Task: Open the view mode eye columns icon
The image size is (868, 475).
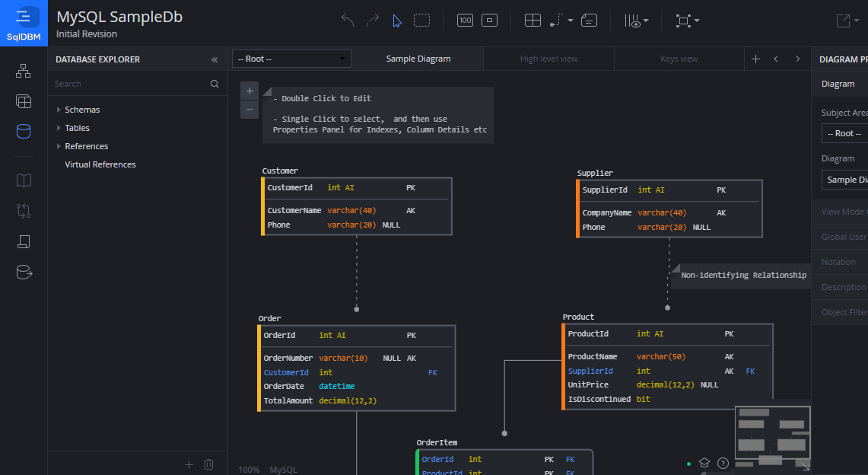Action: [x=633, y=21]
